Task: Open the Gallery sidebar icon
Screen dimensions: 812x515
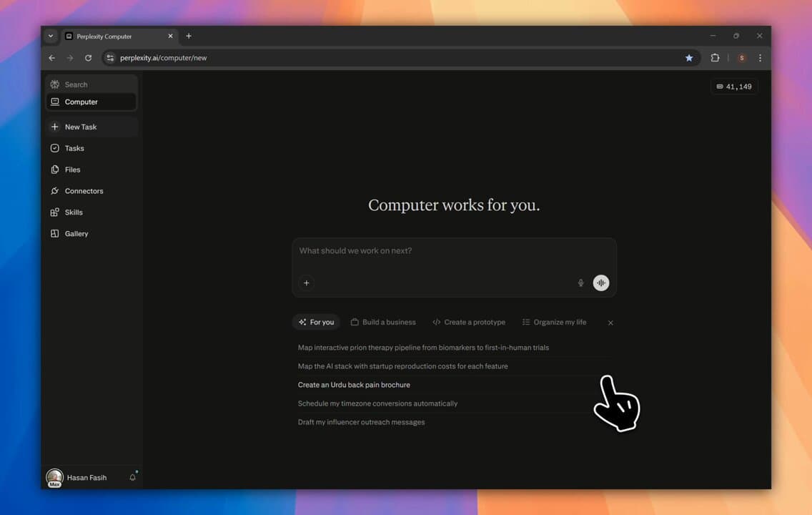Action: pos(75,233)
